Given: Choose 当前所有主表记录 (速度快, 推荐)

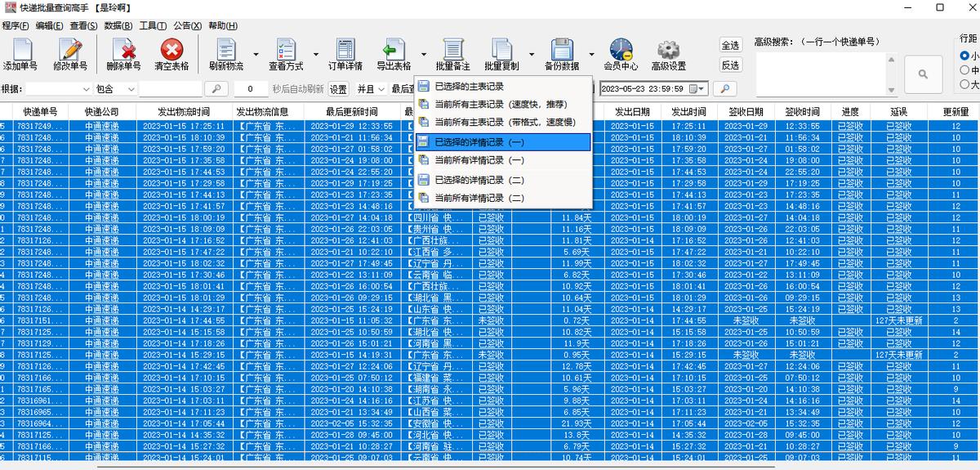Looking at the screenshot, I should (x=502, y=104).
